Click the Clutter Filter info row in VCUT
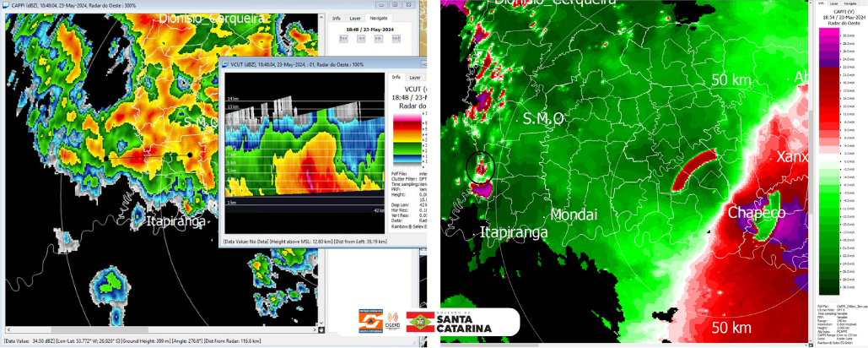 pyautogui.click(x=407, y=178)
